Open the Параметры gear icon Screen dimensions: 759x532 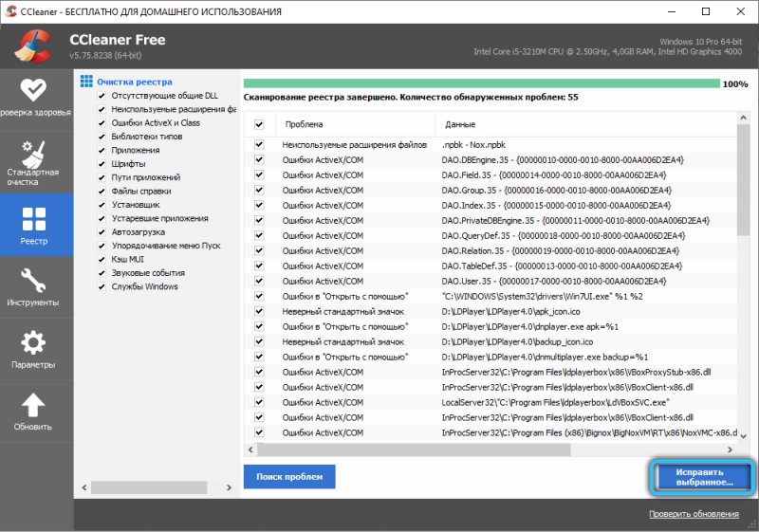(x=33, y=343)
